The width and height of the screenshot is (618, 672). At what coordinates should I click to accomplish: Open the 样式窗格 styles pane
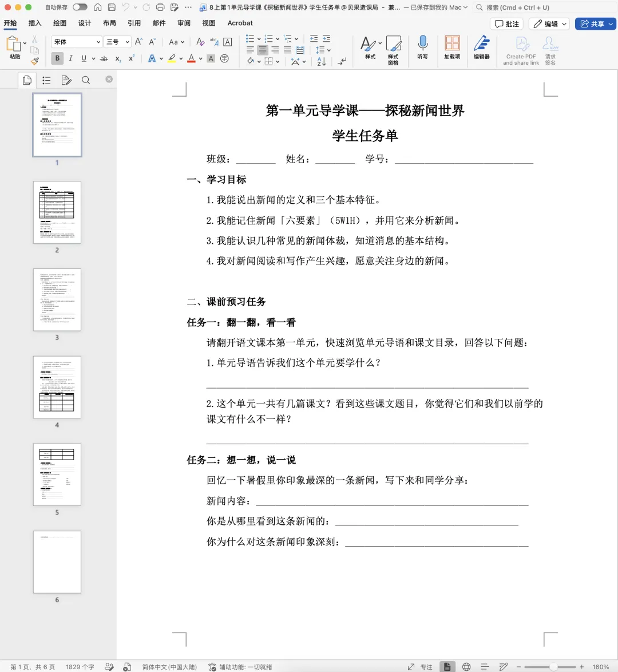click(x=394, y=50)
